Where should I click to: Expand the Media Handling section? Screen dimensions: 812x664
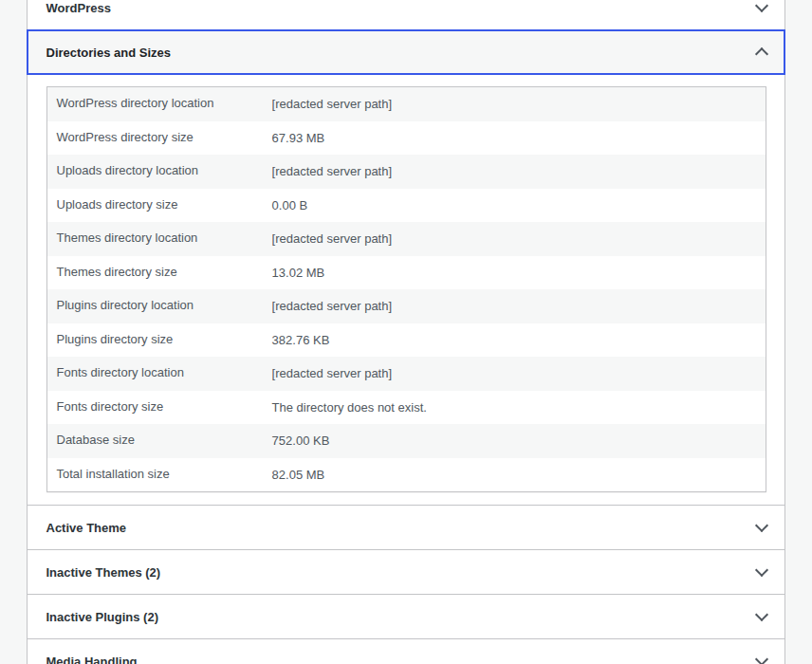406,652
